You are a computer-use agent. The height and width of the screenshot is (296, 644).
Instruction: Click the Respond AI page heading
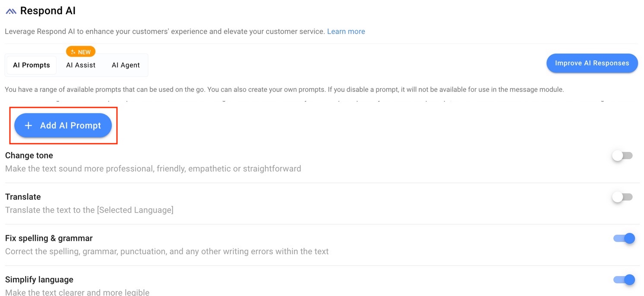[48, 11]
